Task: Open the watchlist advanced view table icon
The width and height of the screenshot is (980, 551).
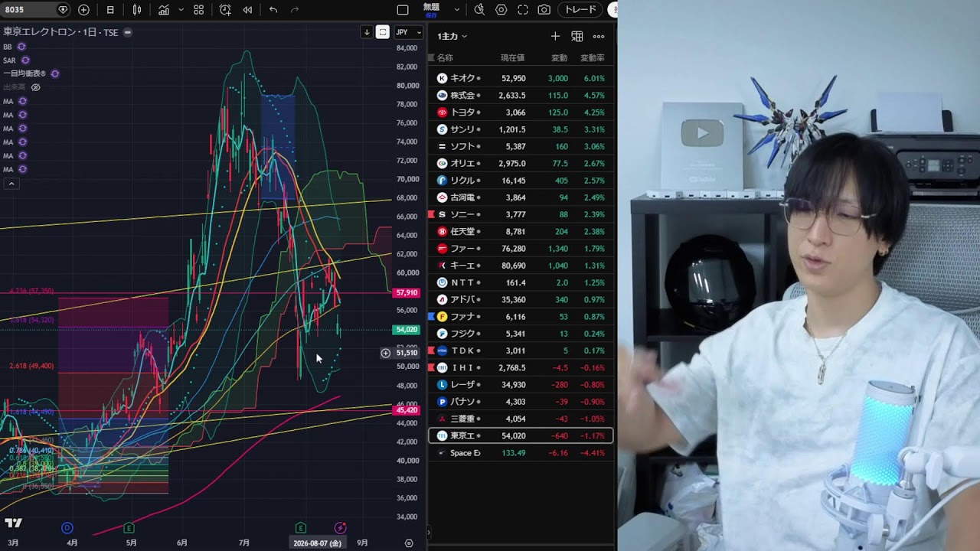Action: [577, 36]
